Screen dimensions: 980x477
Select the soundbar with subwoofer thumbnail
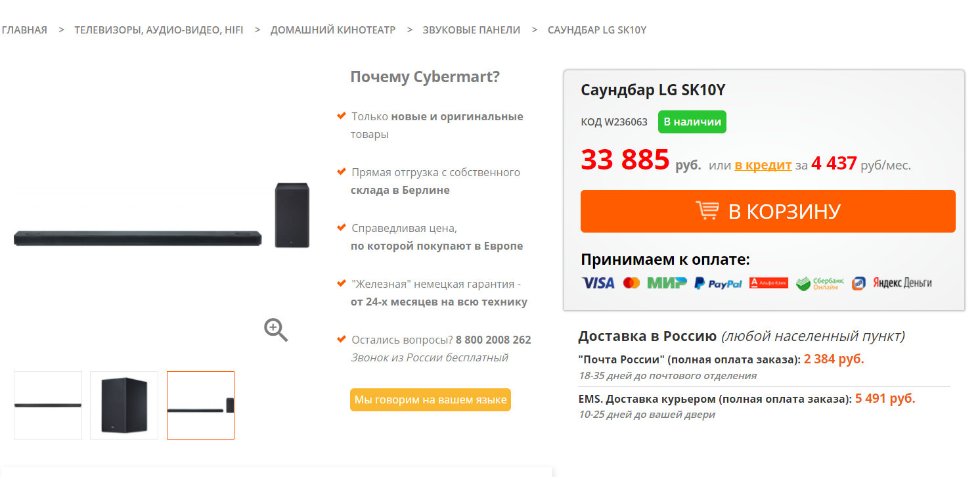[x=200, y=405]
